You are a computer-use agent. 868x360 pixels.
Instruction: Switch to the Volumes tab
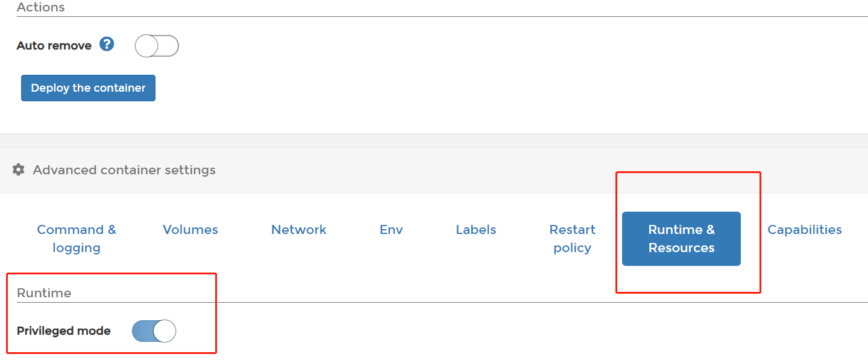click(x=190, y=230)
